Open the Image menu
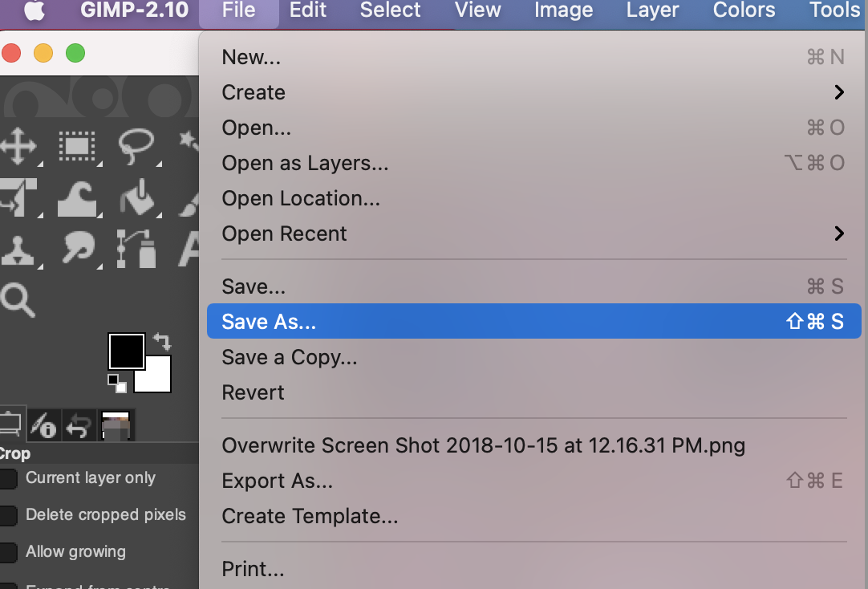The height and width of the screenshot is (589, 868). coord(563,10)
